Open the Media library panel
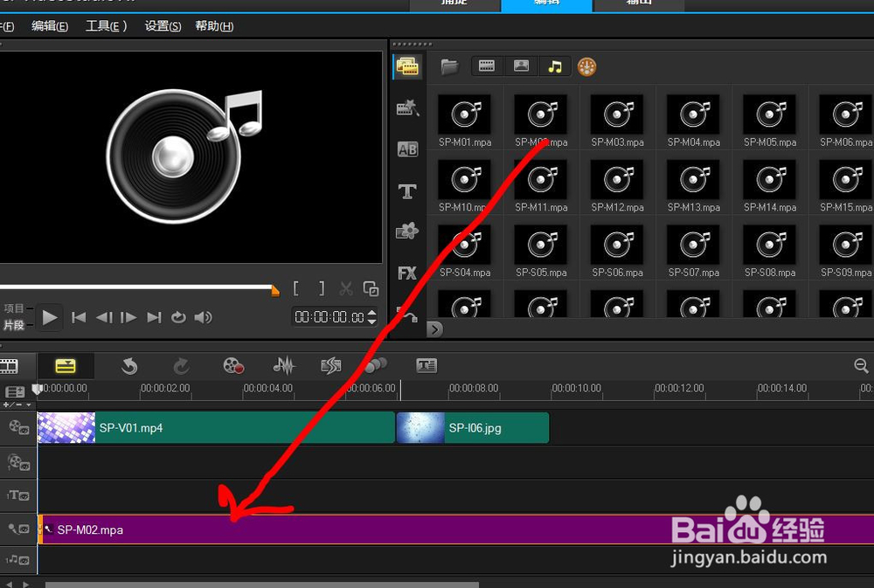The height and width of the screenshot is (588, 874). pyautogui.click(x=407, y=67)
